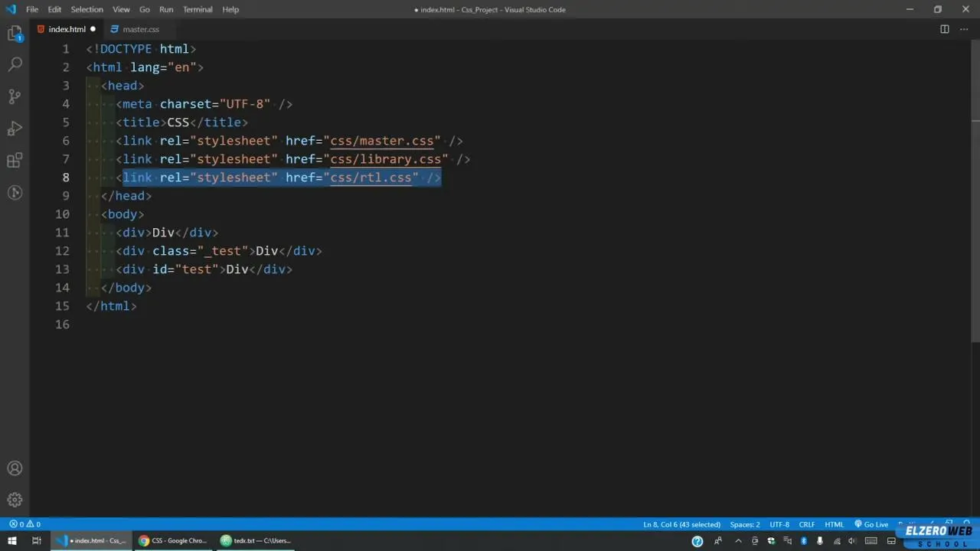980x551 pixels.
Task: Open the Help menu
Action: tap(230, 9)
